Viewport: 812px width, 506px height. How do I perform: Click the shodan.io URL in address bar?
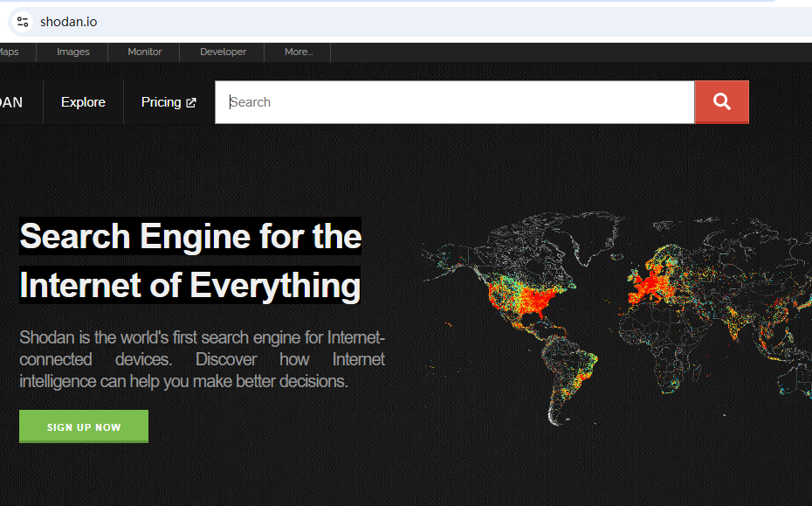click(68, 22)
